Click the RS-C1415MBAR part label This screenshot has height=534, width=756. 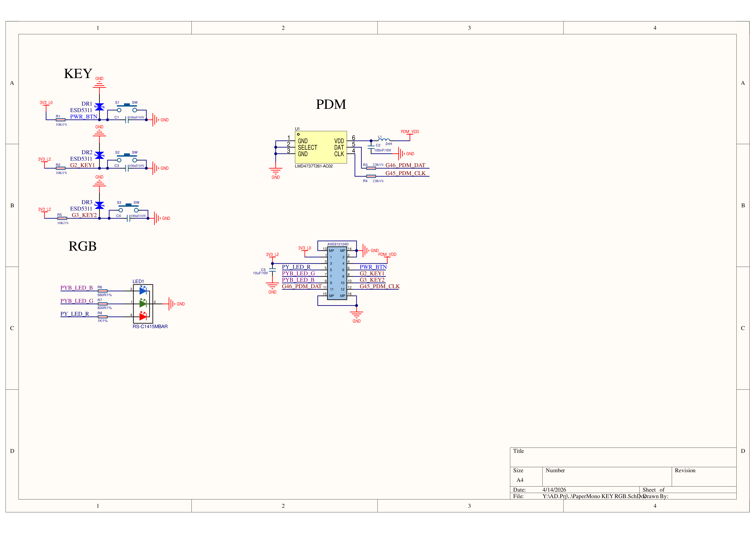150,327
